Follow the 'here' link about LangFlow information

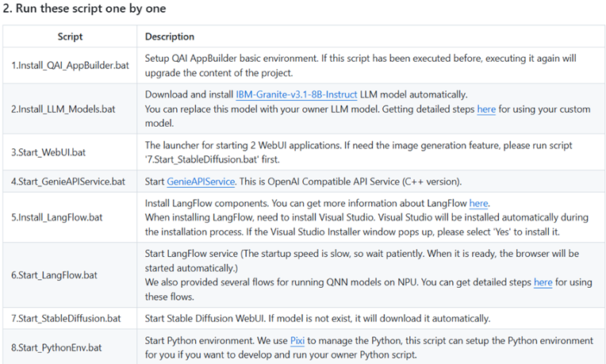click(x=478, y=203)
